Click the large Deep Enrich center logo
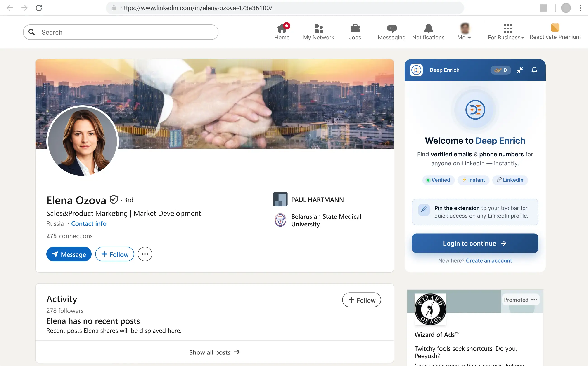This screenshot has width=588, height=366. point(475,110)
